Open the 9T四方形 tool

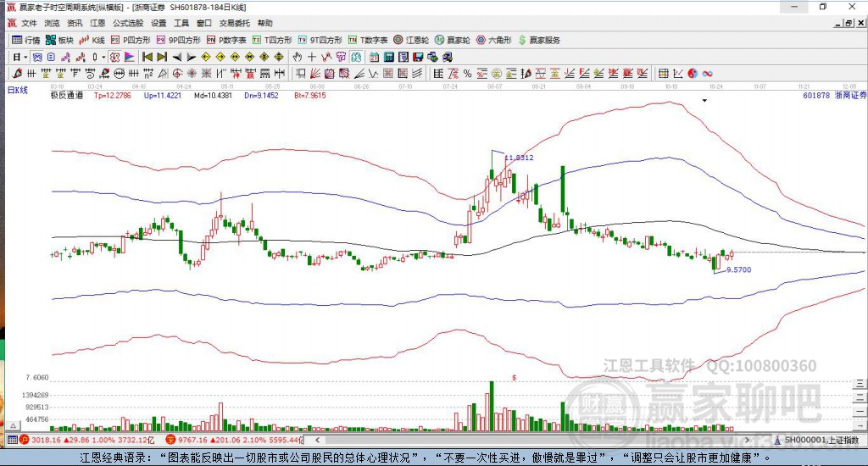pyautogui.click(x=320, y=40)
